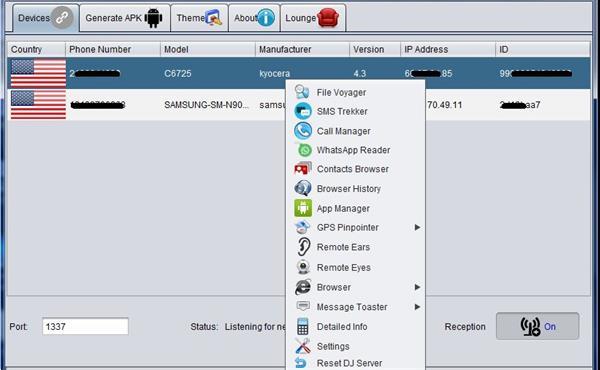Click the SMS Trekker icon
Image resolution: width=600 pixels, height=370 pixels.
coord(303,111)
